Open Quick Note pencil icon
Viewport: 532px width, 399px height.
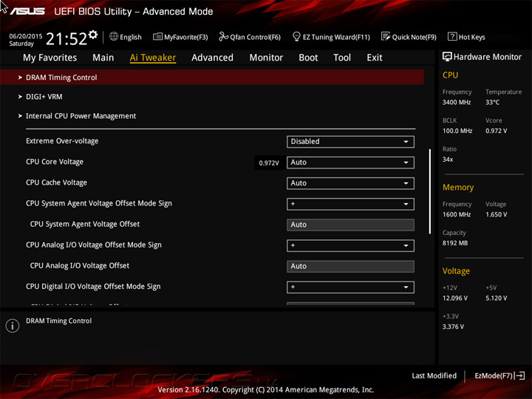click(386, 36)
